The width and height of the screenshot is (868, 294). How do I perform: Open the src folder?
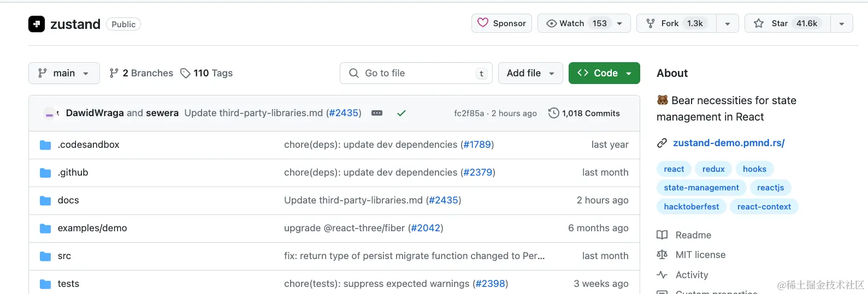point(64,256)
